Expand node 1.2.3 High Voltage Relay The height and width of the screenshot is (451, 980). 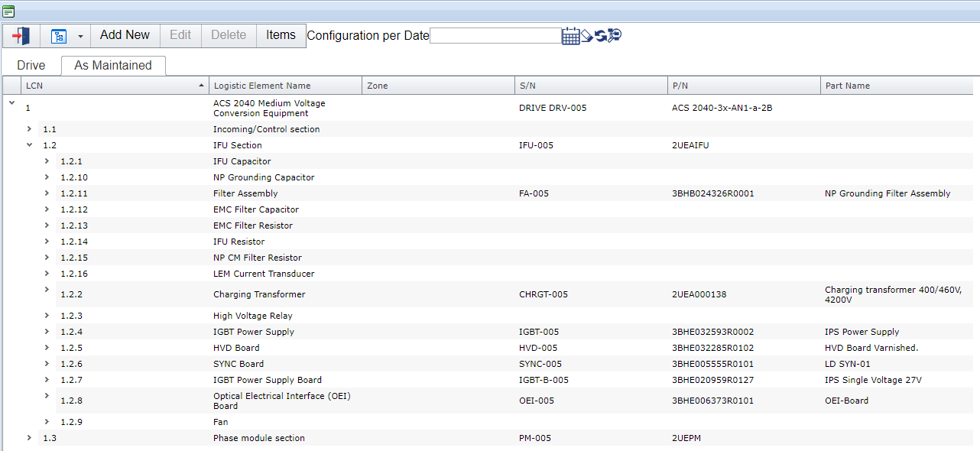[x=47, y=315]
